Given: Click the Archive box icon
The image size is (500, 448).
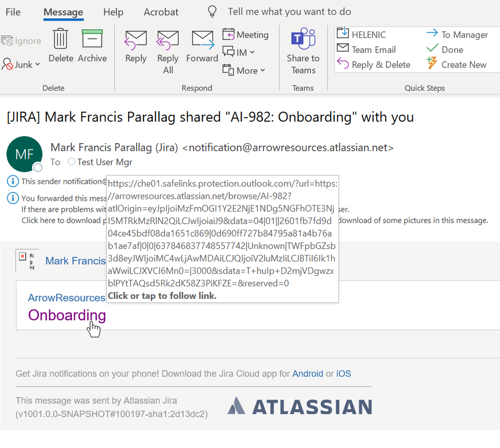Looking at the screenshot, I should click(x=92, y=38).
